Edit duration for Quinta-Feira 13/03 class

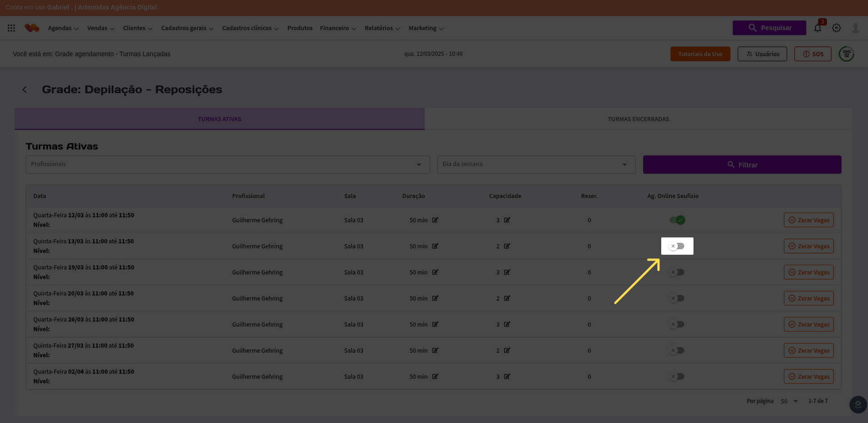point(435,246)
